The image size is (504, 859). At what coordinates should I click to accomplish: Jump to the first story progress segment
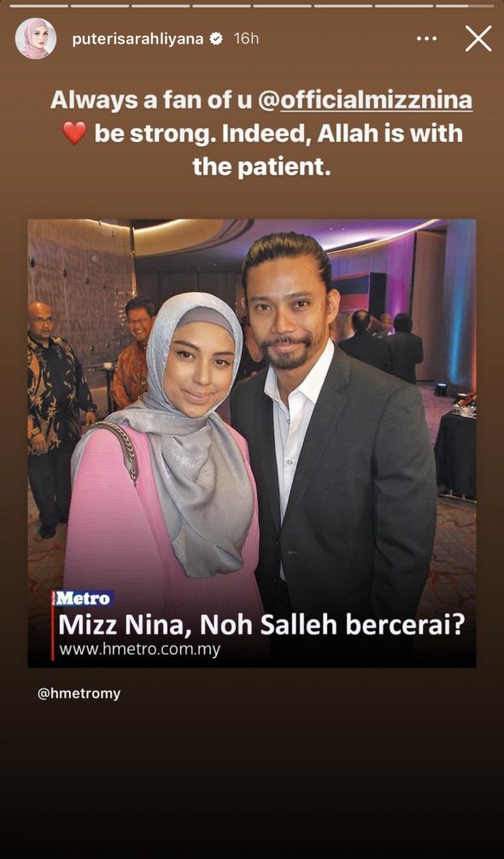click(x=38, y=5)
